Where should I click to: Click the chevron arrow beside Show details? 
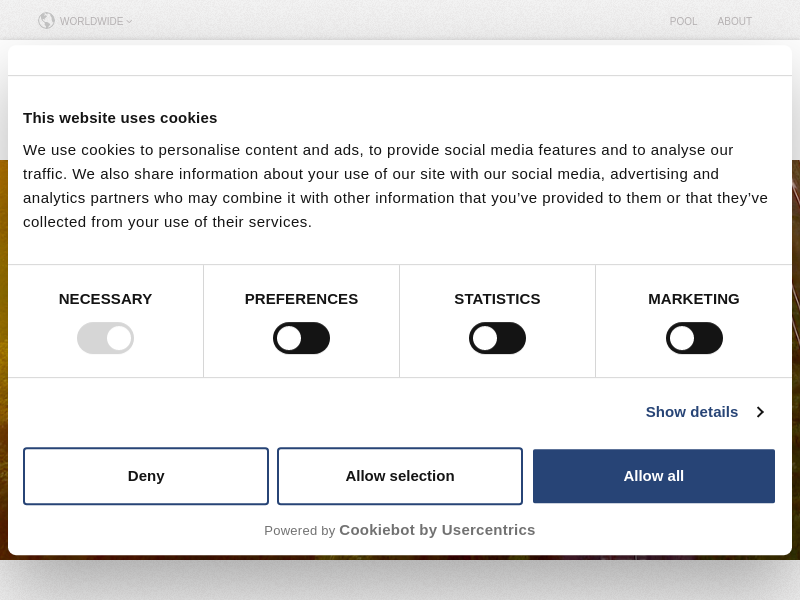tap(760, 412)
